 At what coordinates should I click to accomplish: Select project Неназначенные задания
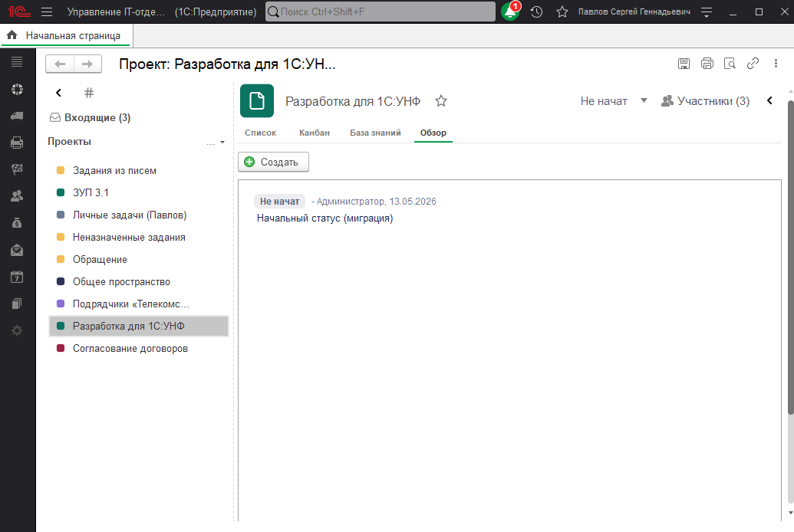[138, 238]
